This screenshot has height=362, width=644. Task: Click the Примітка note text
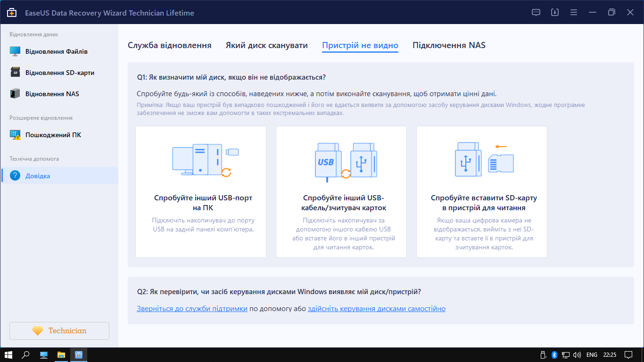[361, 109]
